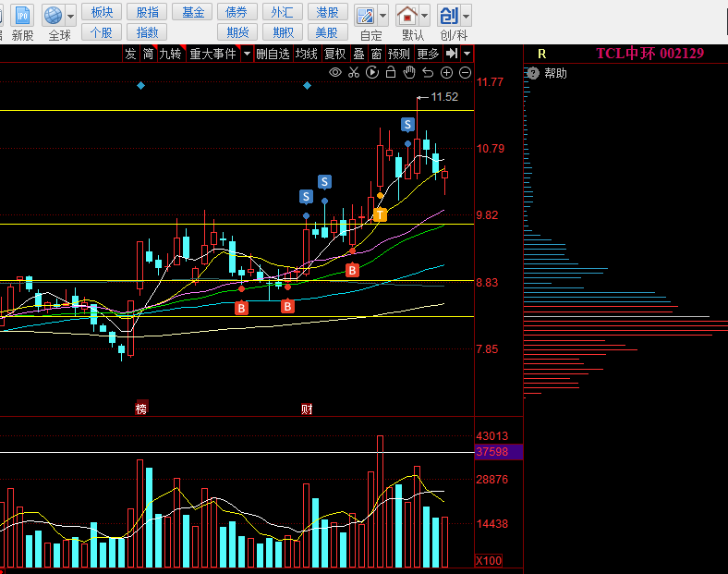
Task: Toggle the 九转 indicator
Action: click(170, 54)
